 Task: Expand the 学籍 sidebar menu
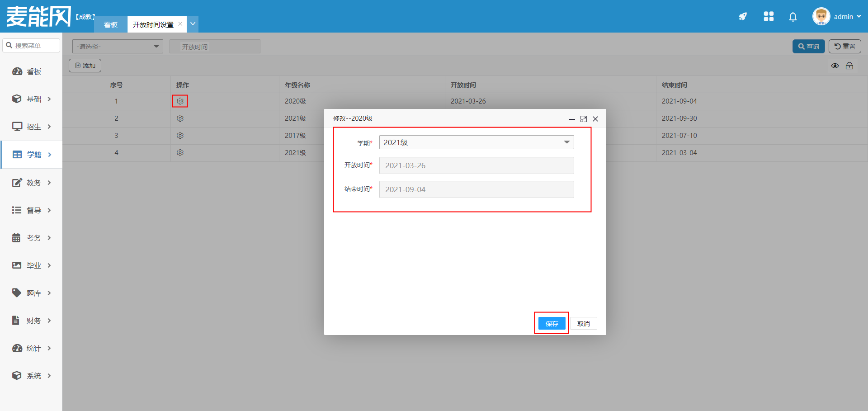[x=32, y=155]
